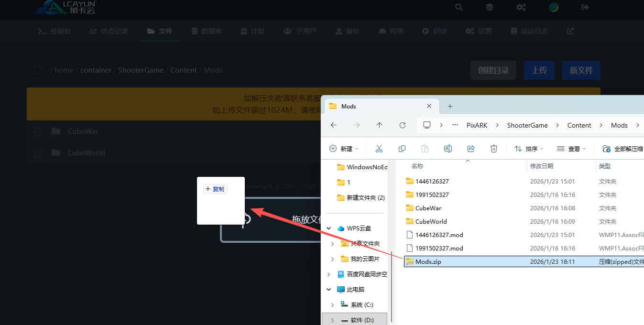
Task: Switch to the 数据库 tab
Action: [207, 31]
